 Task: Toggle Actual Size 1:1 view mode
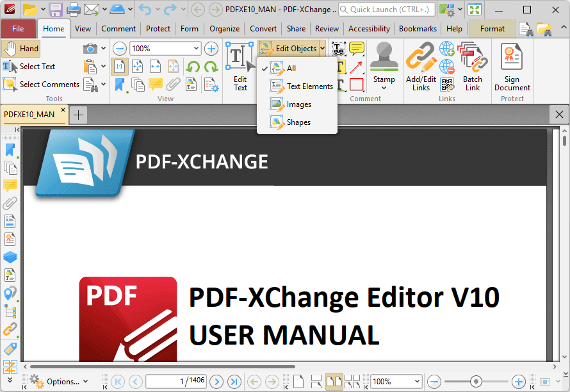(x=119, y=67)
